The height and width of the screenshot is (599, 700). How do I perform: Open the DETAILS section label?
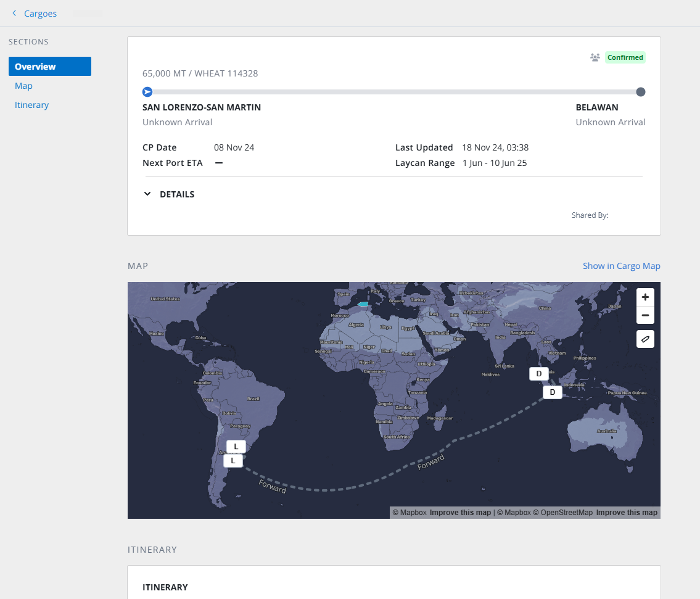[x=177, y=194]
